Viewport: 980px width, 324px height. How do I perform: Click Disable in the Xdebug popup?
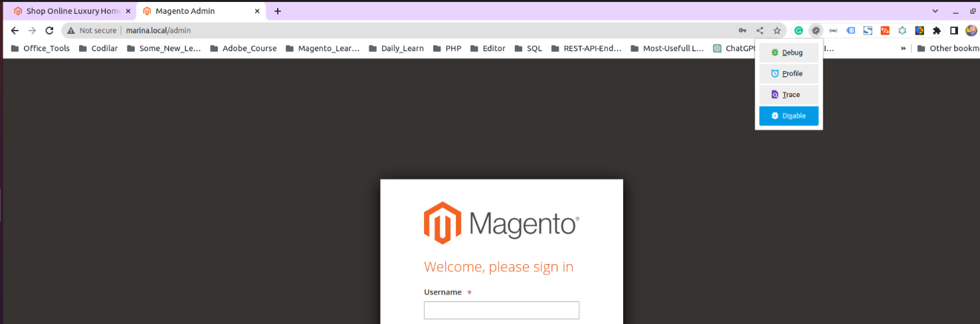[x=789, y=116]
